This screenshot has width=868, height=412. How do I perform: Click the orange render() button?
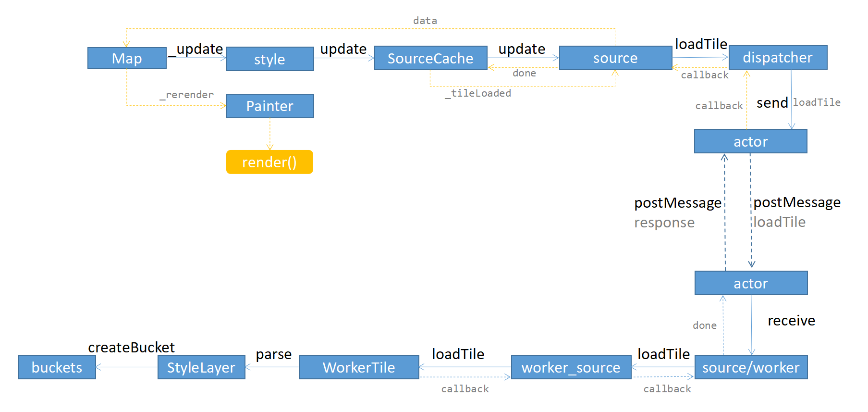click(269, 162)
